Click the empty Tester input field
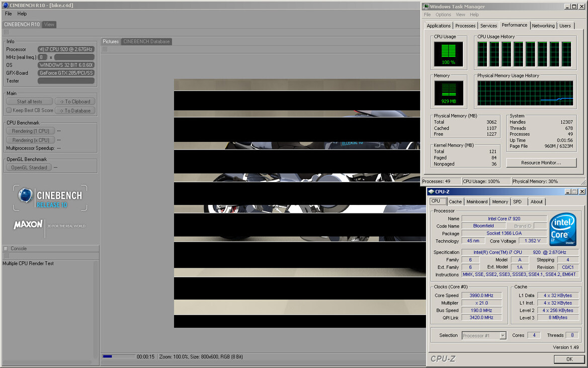 (x=66, y=81)
